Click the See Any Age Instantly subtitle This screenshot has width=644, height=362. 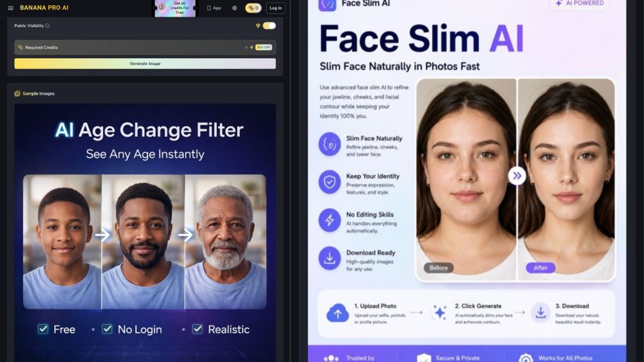coord(145,154)
